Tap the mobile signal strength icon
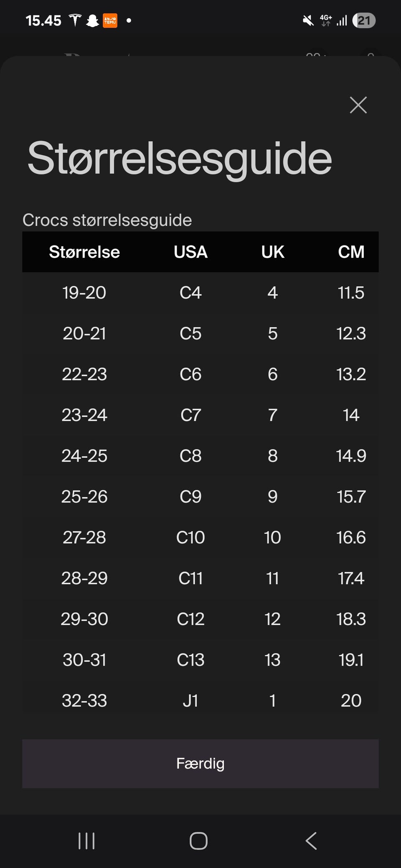 [x=342, y=20]
